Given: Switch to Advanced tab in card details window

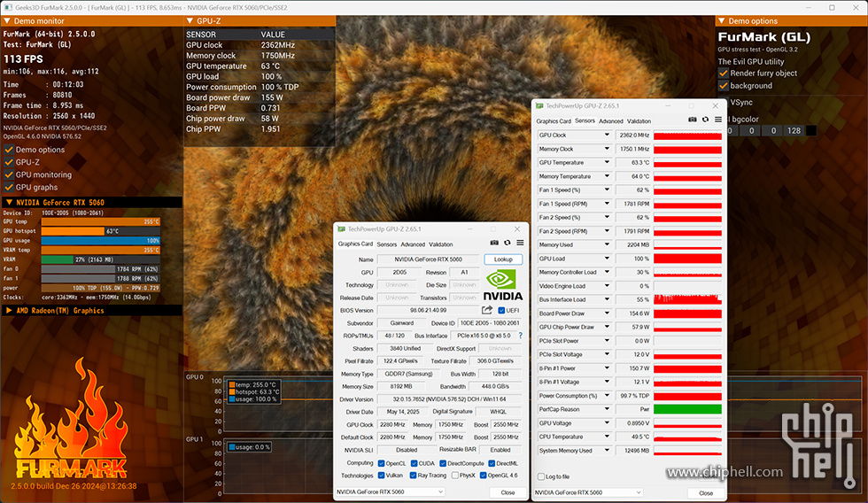Looking at the screenshot, I should click(x=413, y=244).
